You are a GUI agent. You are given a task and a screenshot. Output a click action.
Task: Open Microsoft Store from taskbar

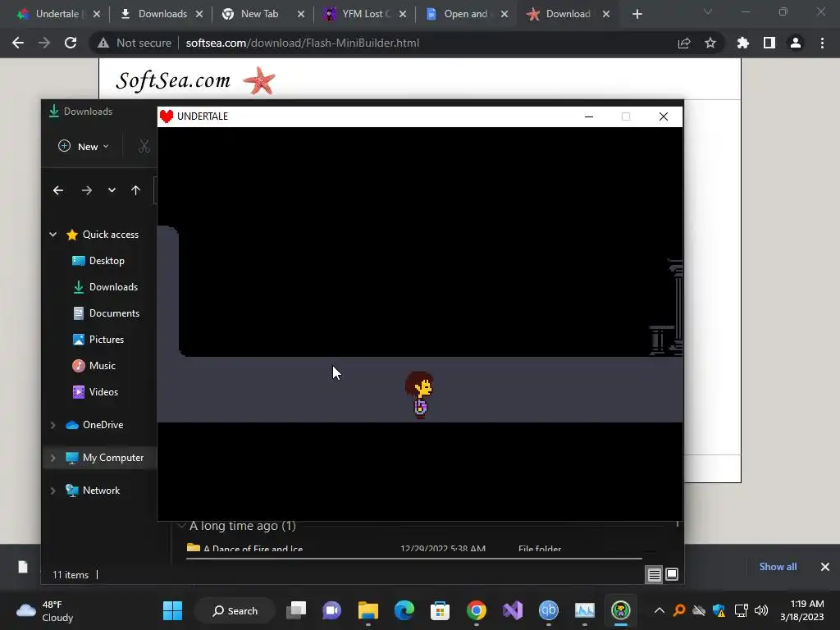click(x=440, y=610)
